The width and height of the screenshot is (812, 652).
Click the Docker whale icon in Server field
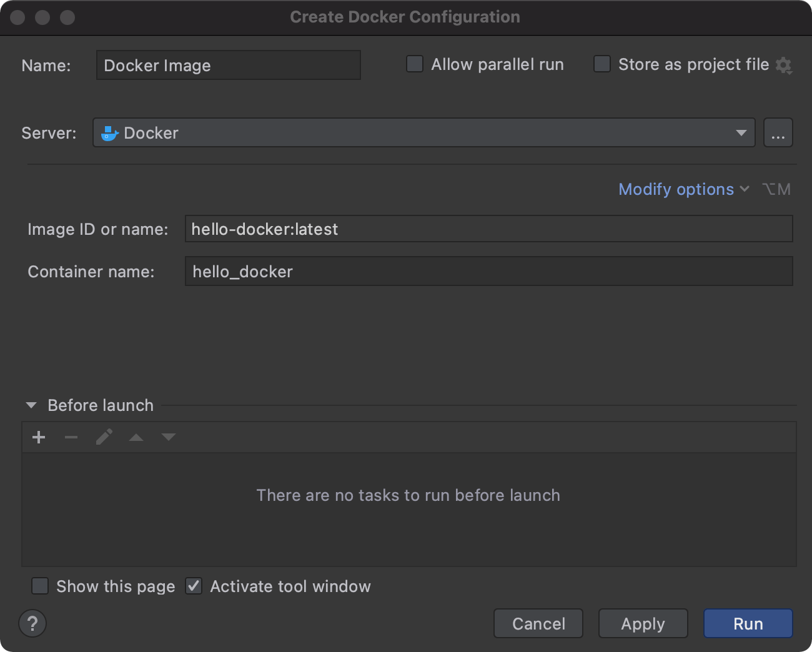click(x=109, y=132)
